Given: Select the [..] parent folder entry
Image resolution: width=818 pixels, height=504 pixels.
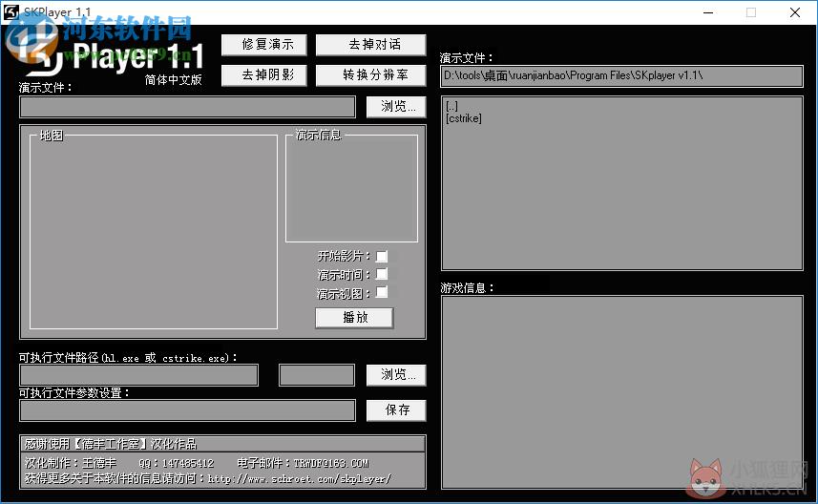Looking at the screenshot, I should (x=451, y=107).
